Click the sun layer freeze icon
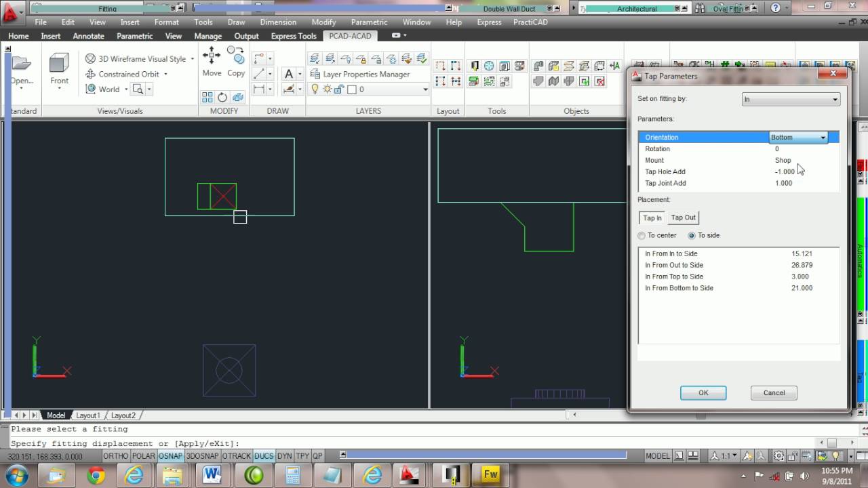Image resolution: width=868 pixels, height=488 pixels. tap(328, 89)
